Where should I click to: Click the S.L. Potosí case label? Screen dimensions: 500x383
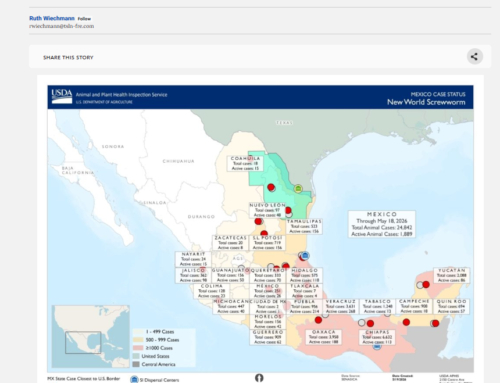pyautogui.click(x=267, y=243)
